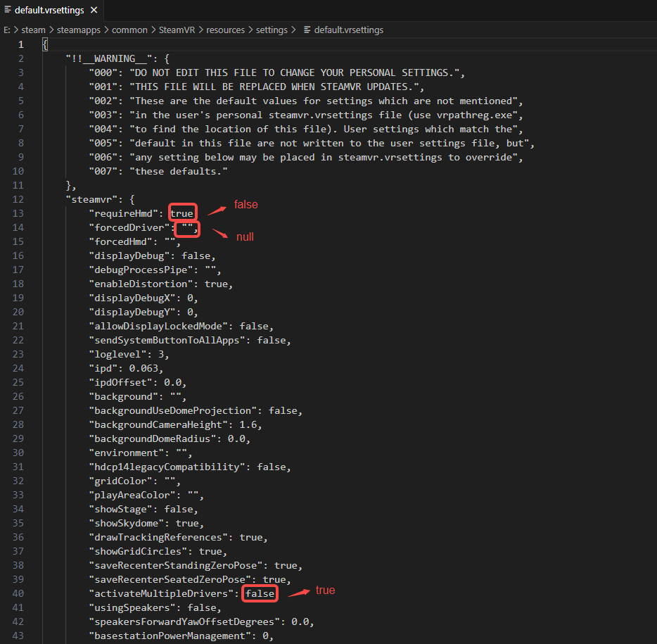Click the file icon in the default.vrsettings tab
657x644 pixels.
point(8,11)
